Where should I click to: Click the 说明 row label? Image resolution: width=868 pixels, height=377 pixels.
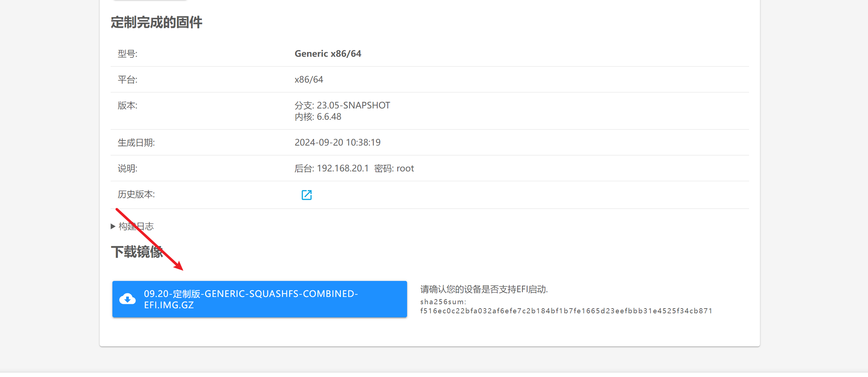(x=127, y=168)
